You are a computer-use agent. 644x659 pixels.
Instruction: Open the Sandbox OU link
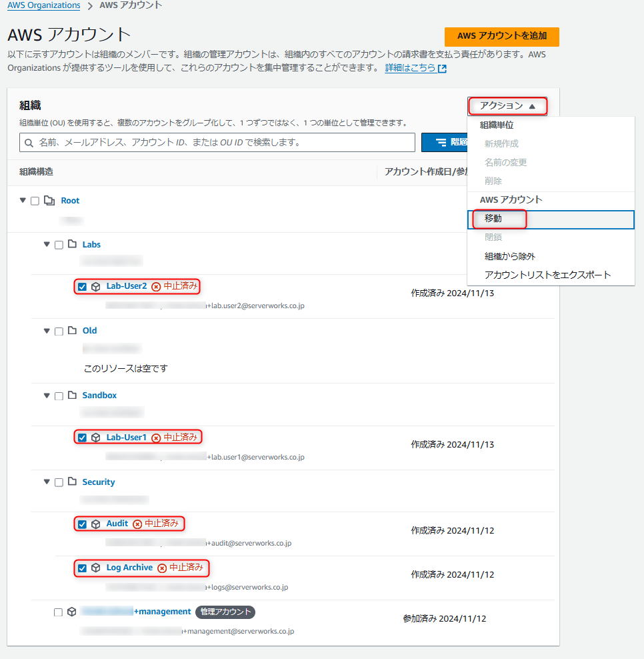pos(99,395)
